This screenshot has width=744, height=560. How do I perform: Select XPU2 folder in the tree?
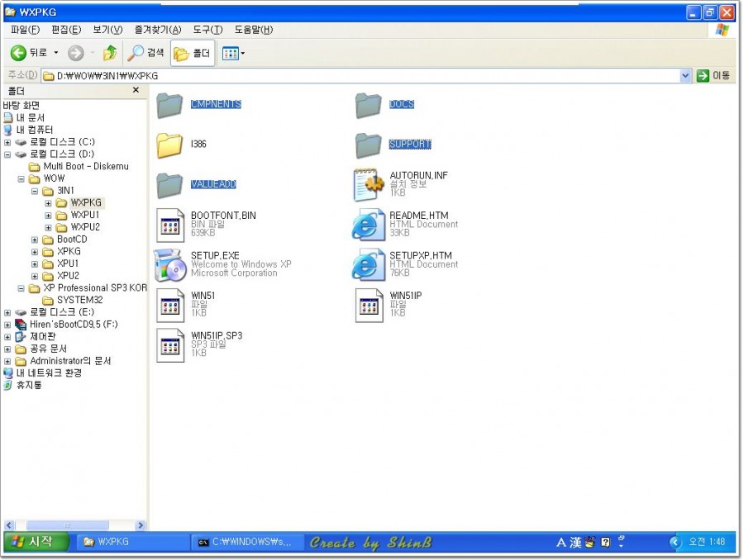[68, 276]
